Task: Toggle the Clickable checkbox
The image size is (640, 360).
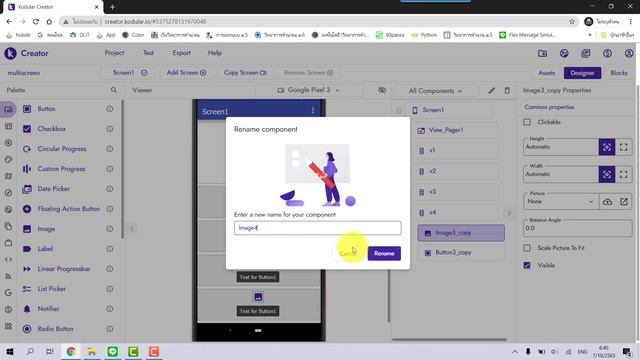Action: [x=527, y=122]
